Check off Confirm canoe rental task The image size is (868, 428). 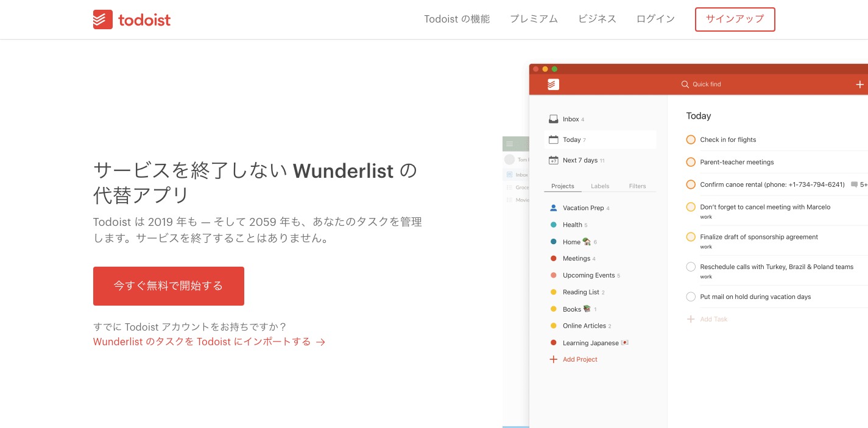[691, 184]
